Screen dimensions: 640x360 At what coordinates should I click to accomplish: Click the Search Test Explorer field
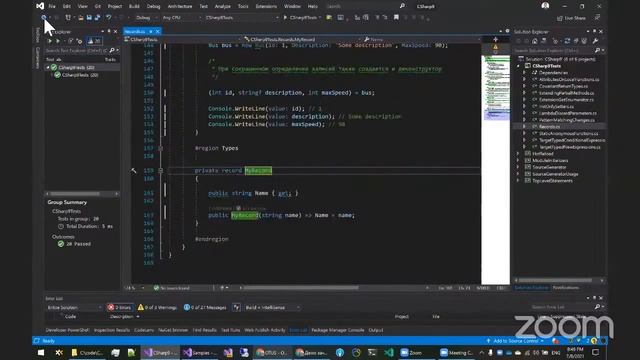click(77, 51)
